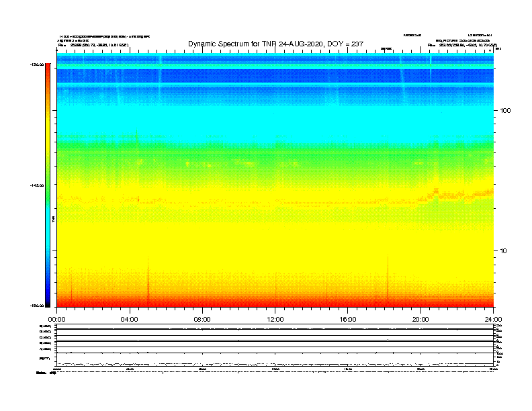
Task: Click the '16:00' time axis label
Action: pyautogui.click(x=348, y=320)
